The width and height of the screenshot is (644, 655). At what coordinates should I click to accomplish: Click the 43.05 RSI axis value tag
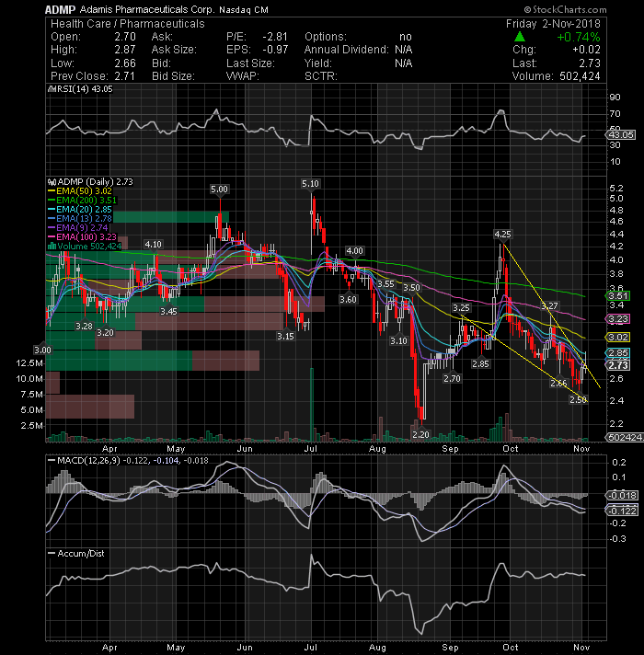(x=620, y=135)
